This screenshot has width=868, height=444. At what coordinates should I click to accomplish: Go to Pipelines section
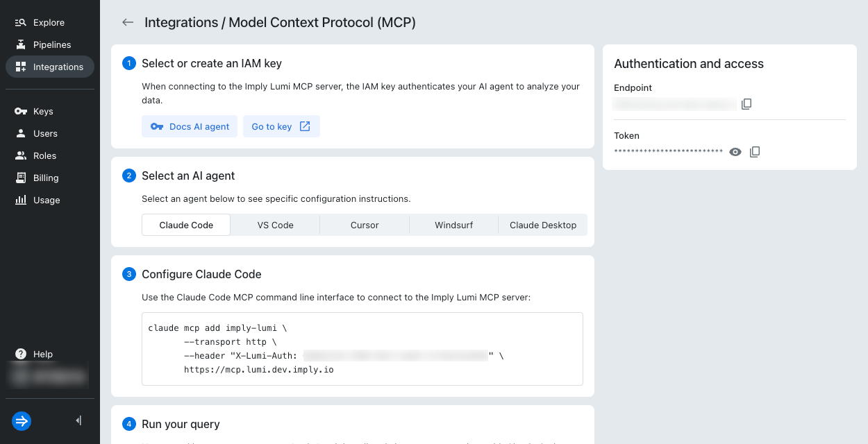coord(51,44)
